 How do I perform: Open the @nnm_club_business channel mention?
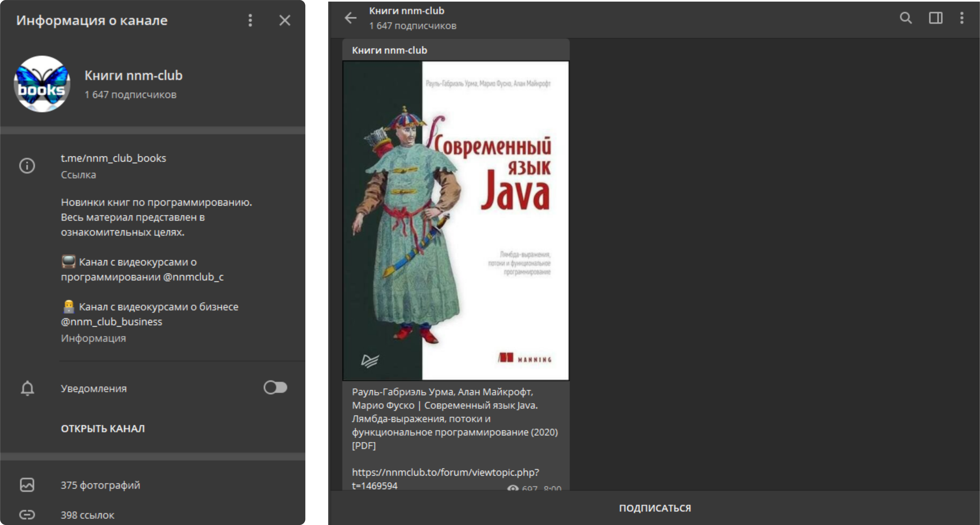click(111, 322)
